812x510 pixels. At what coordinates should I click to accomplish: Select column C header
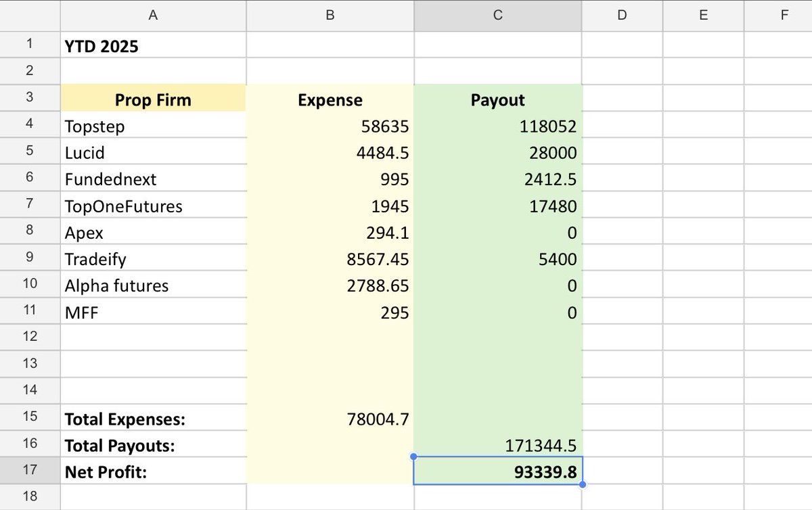tap(497, 16)
